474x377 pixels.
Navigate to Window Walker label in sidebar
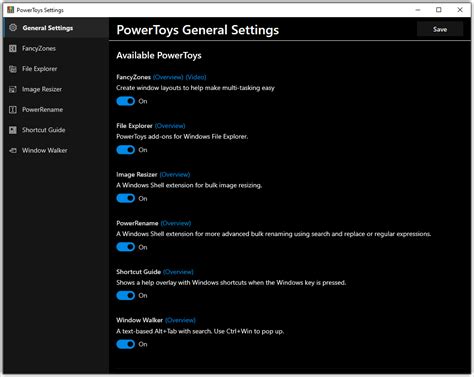[x=44, y=150]
